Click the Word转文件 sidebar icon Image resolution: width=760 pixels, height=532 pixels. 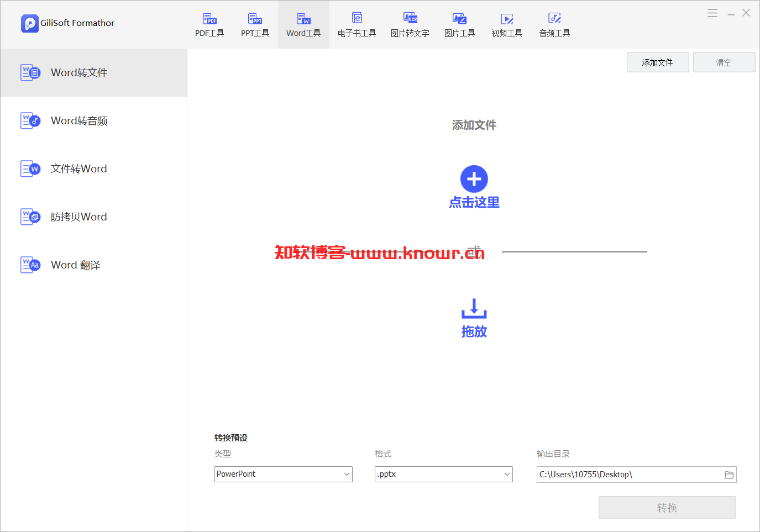pos(30,72)
